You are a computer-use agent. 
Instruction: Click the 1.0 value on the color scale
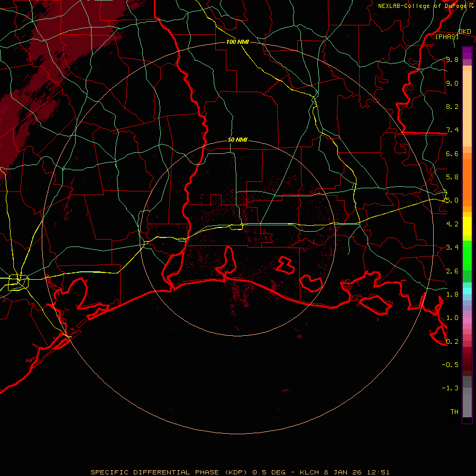pyautogui.click(x=452, y=318)
